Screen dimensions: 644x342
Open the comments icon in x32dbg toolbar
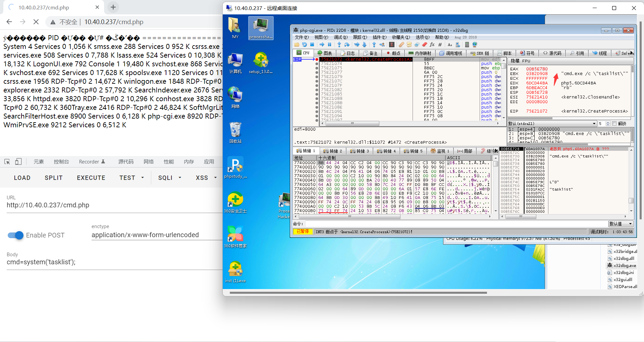pos(409,45)
